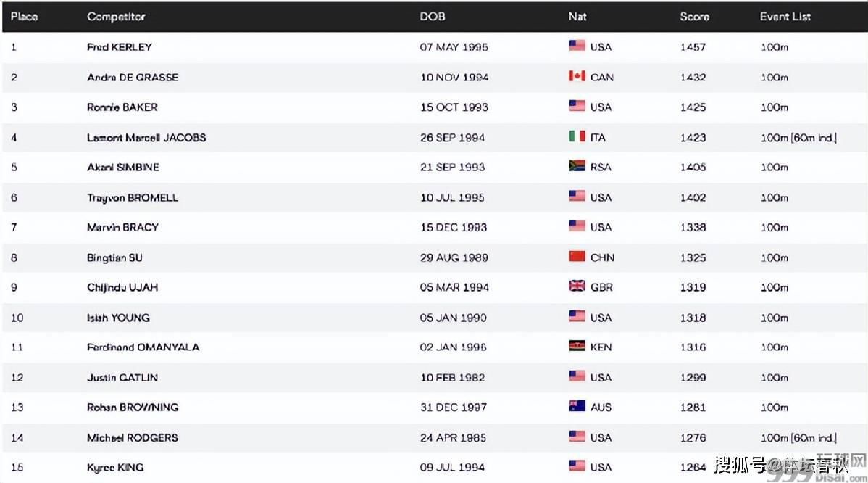This screenshot has height=483, width=868.
Task: Click the Event List column header
Action: [x=785, y=16]
